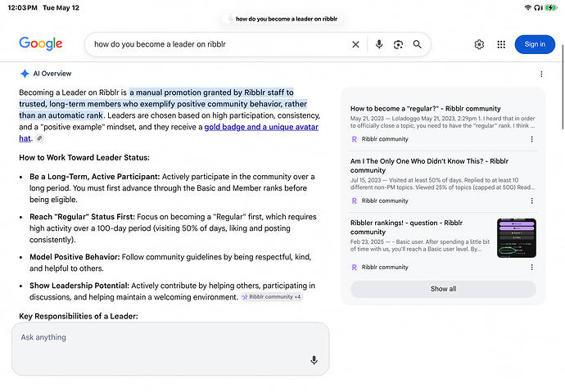Viewport: 565px width, 392px height.
Task: Focus the Ask anything input field
Action: [170, 349]
